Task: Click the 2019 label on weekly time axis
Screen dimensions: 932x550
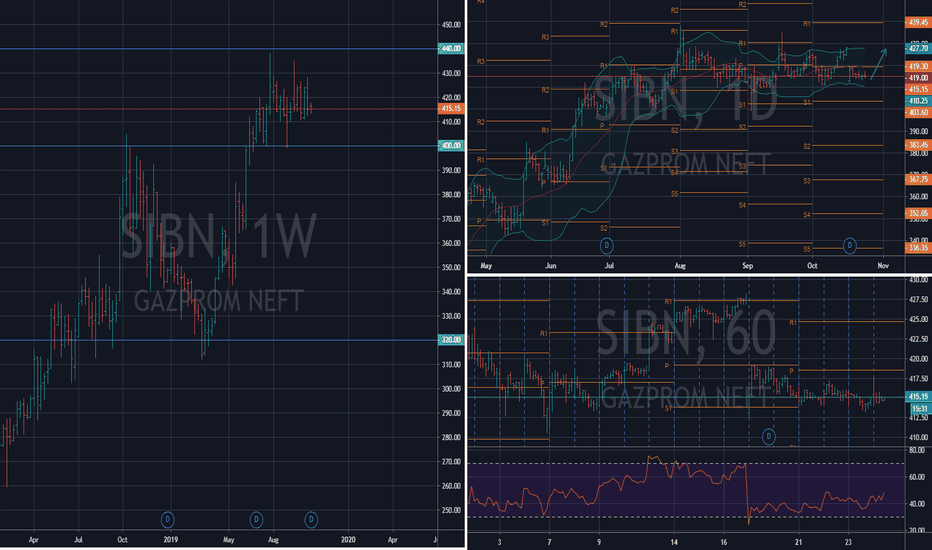Action: [171, 540]
